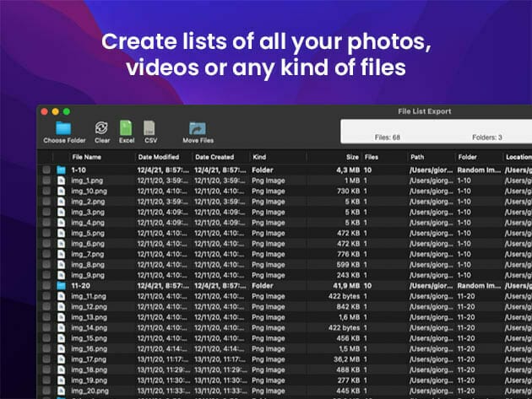This screenshot has height=399, width=532.
Task: Click the Kind column header
Action: pyautogui.click(x=260, y=157)
